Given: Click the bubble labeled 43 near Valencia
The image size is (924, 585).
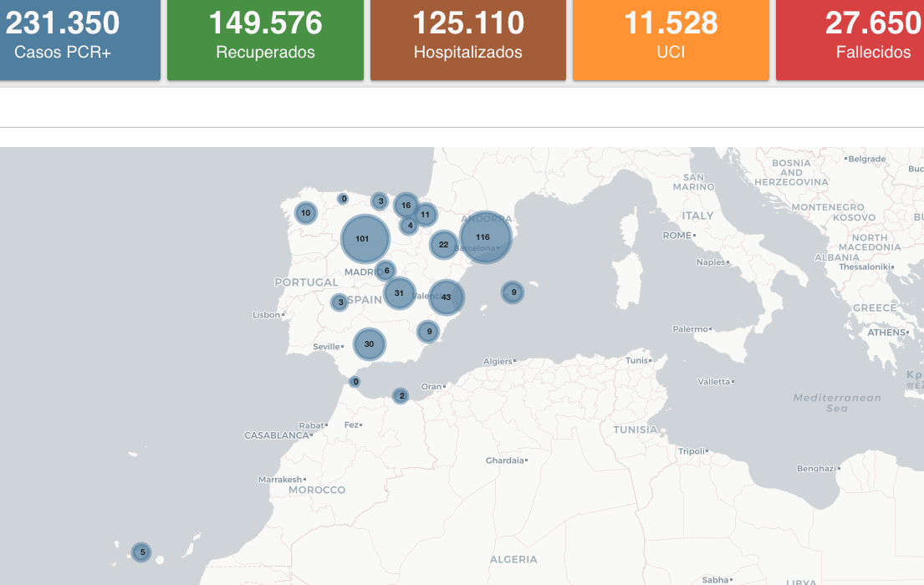Looking at the screenshot, I should tap(447, 297).
